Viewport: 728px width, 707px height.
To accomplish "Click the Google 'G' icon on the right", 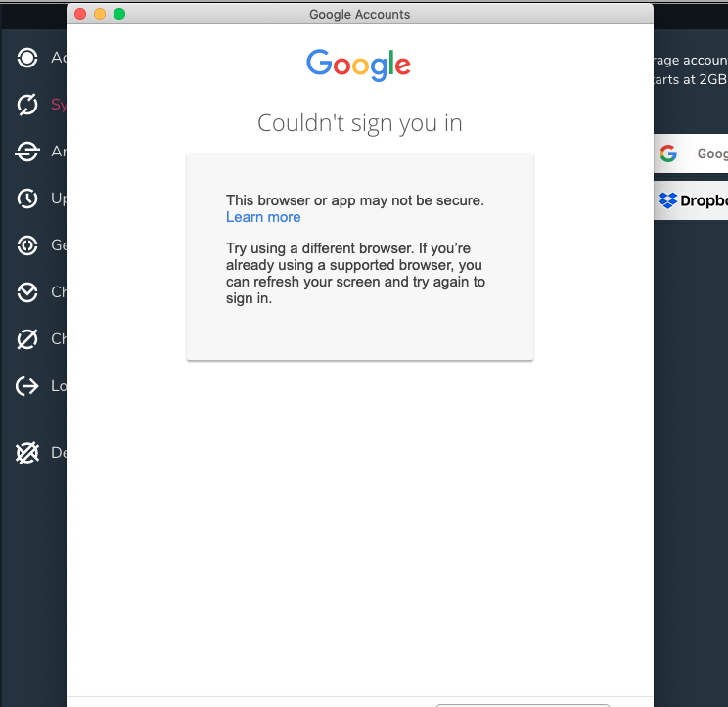I will tap(668, 154).
